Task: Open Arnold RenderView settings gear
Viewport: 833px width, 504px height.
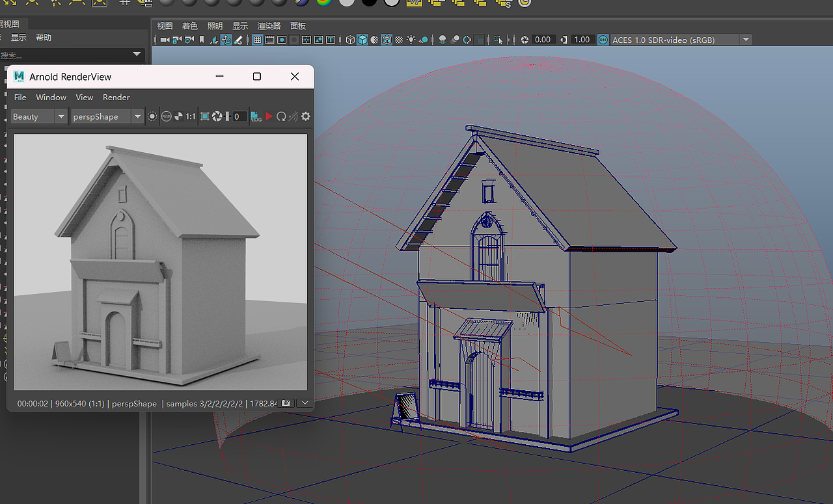Action: [x=305, y=116]
